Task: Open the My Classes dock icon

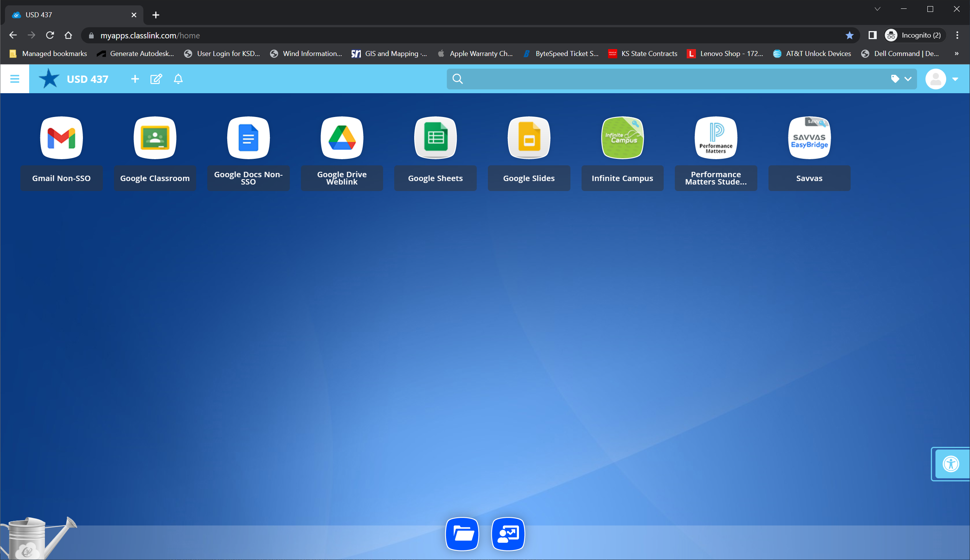Action: [x=508, y=534]
